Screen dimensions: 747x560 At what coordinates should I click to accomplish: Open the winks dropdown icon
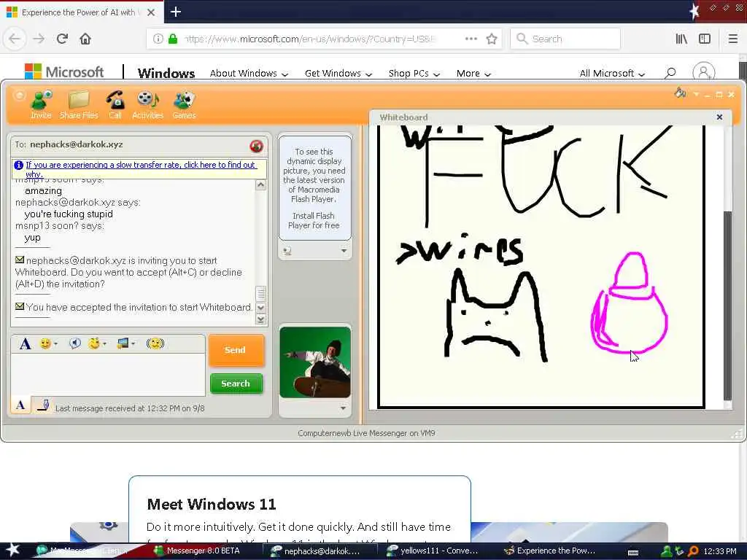coord(97,343)
